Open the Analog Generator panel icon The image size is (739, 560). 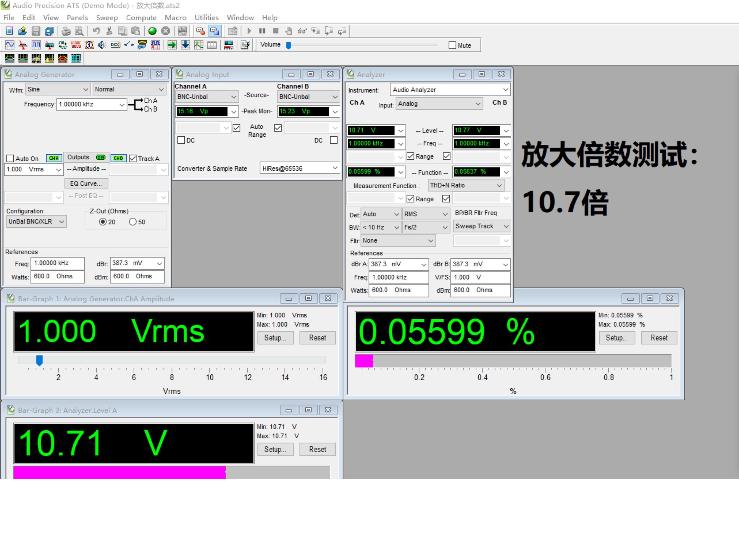pyautogui.click(x=10, y=45)
